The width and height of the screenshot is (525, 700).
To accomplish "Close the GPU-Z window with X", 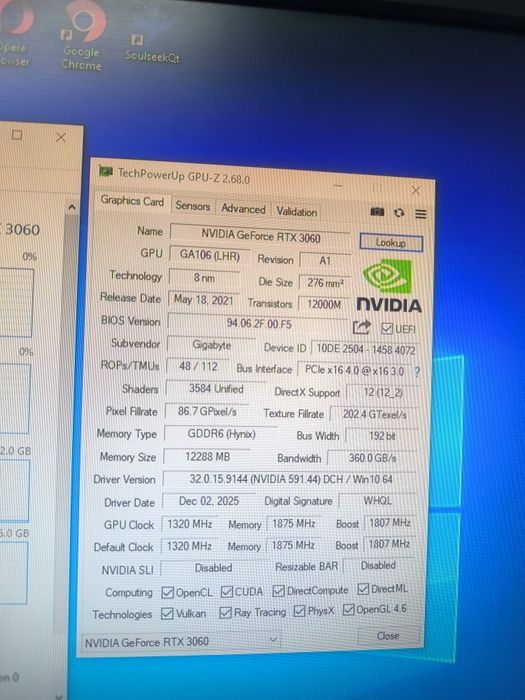I will [x=416, y=191].
